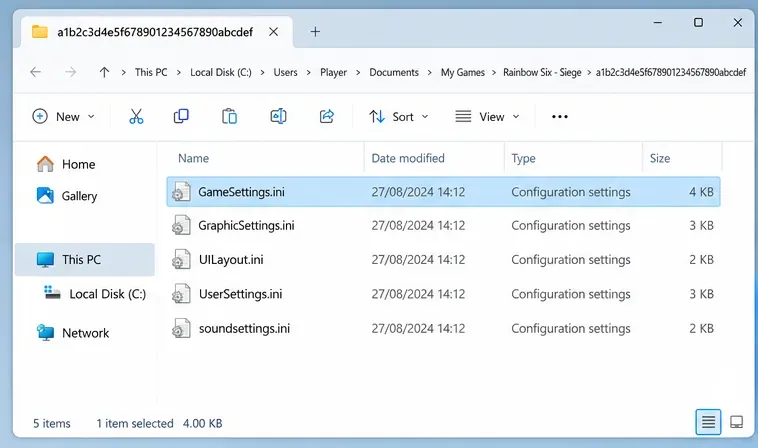Click the Cut scissors icon
This screenshot has height=448, width=758.
(x=136, y=116)
